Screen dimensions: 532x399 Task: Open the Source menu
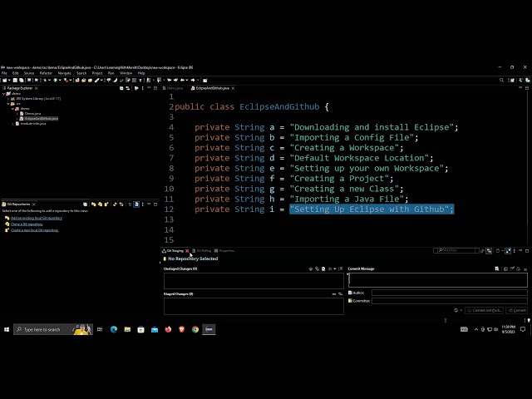coord(29,73)
